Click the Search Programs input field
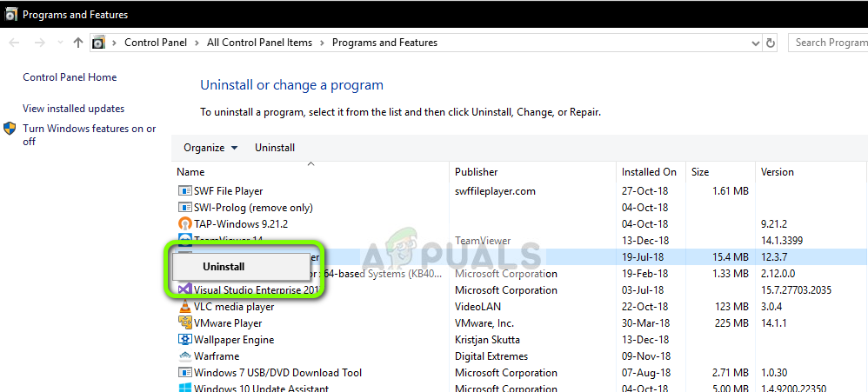This screenshot has height=392, width=868. (828, 43)
